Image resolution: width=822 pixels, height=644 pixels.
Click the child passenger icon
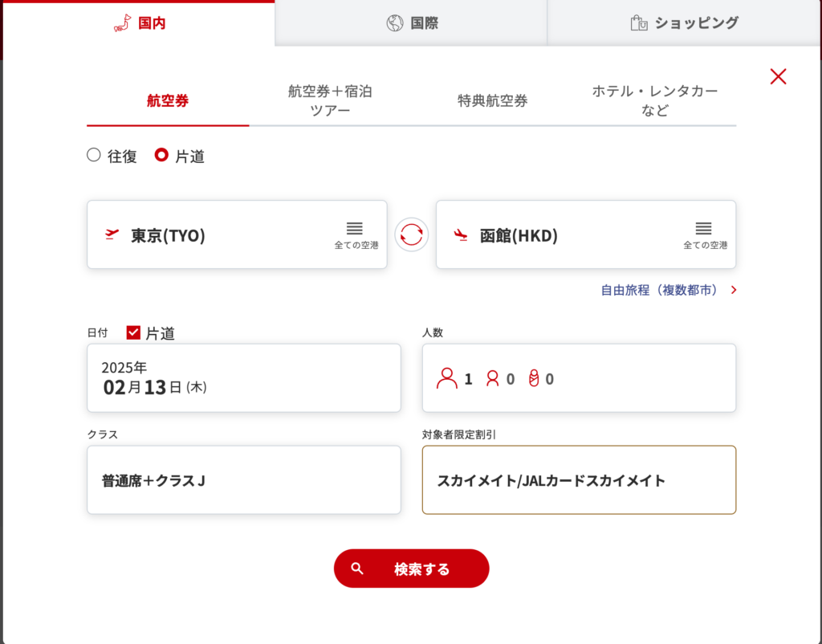click(492, 379)
